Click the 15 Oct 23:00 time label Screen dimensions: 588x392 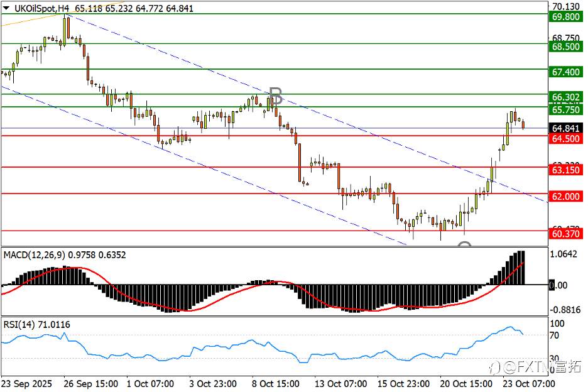(403, 384)
